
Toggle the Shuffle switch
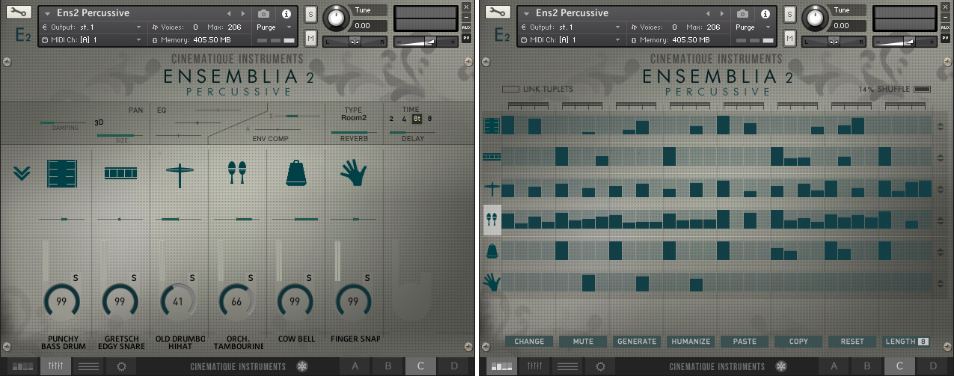pos(922,90)
